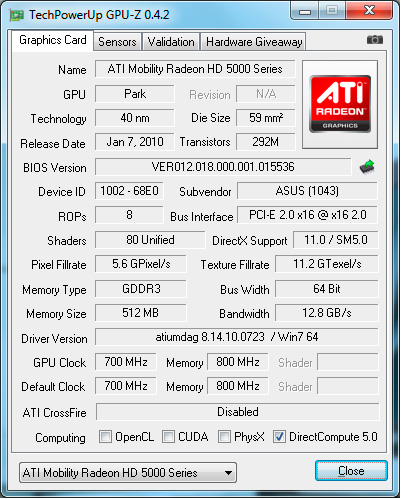Click the Pixel Fillrate field 5.6 GPixel/s
The image size is (401, 499).
[x=141, y=264]
